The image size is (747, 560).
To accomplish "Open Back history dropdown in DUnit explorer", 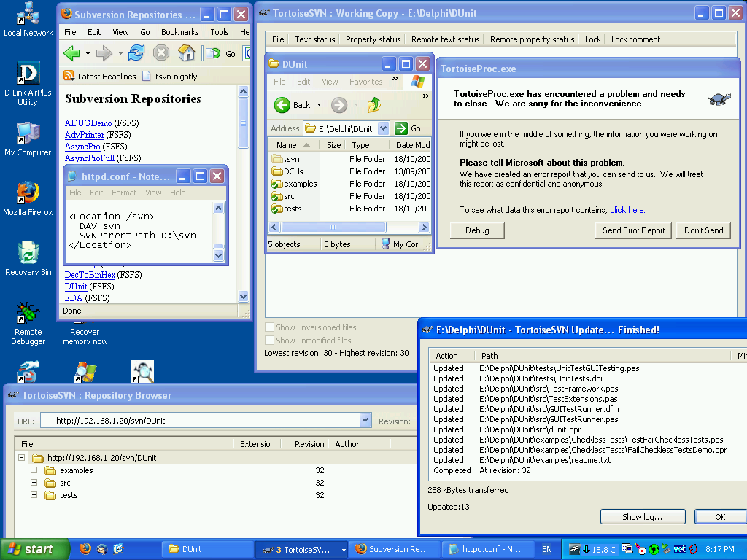I will pyautogui.click(x=319, y=105).
